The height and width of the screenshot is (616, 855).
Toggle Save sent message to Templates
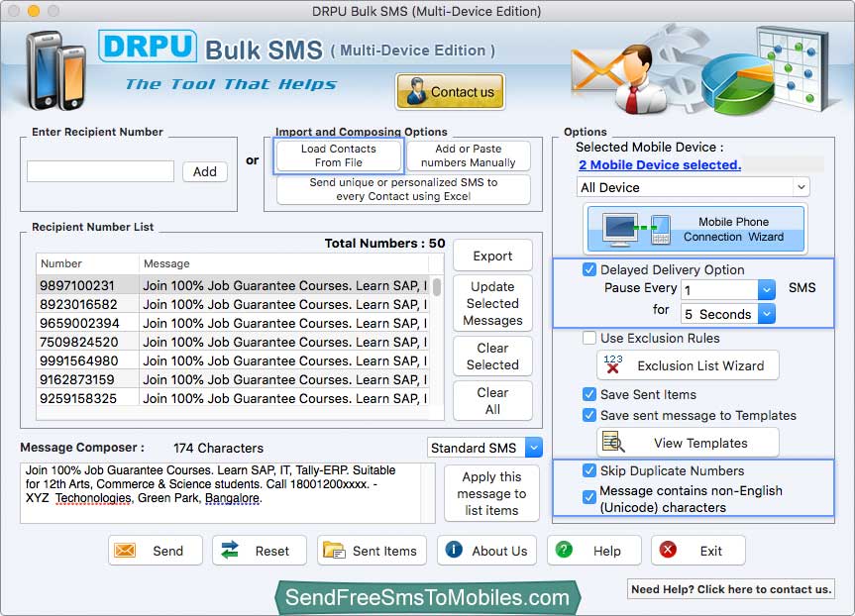[x=588, y=415]
